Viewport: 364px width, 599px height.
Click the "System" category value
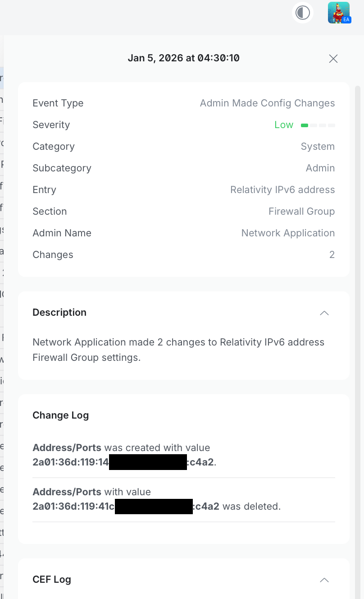(318, 147)
